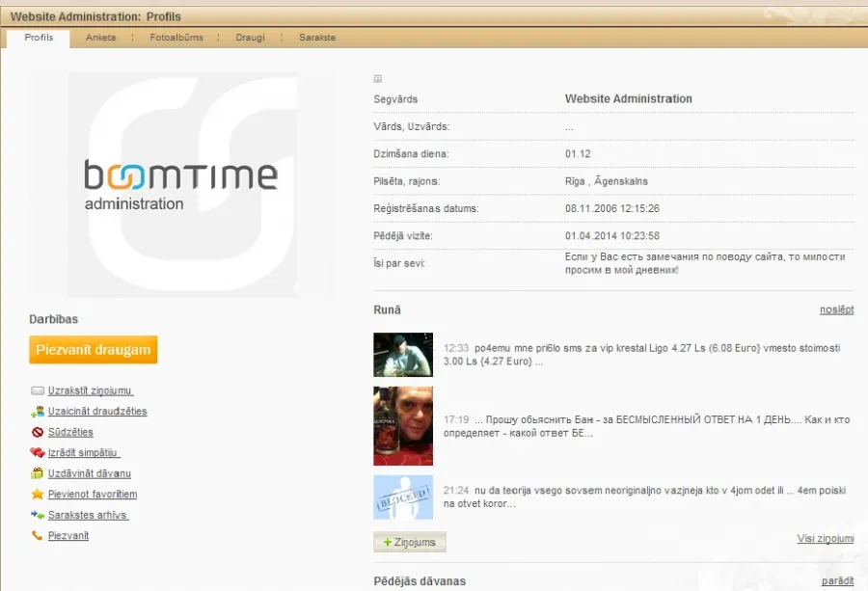868x591 pixels.
Task: Click the Piezvanīt draugam orange button
Action: tap(93, 350)
